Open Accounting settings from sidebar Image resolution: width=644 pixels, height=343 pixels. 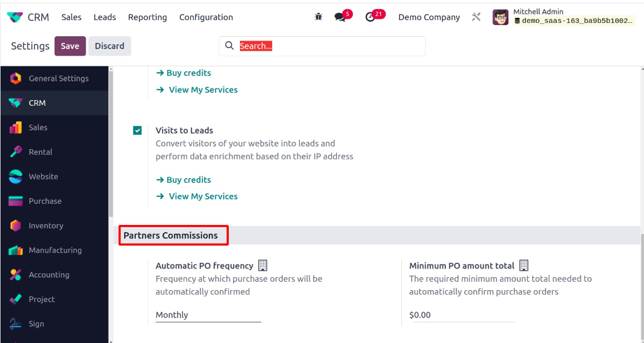tap(49, 275)
